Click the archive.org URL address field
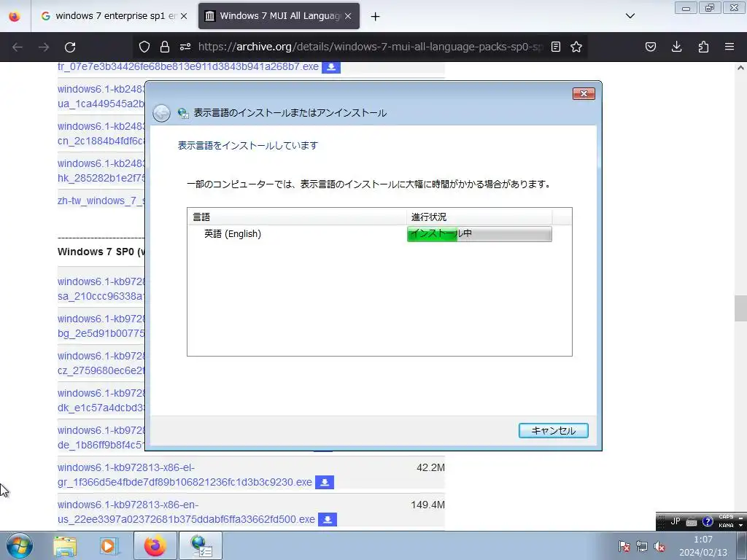747x560 pixels. click(371, 47)
